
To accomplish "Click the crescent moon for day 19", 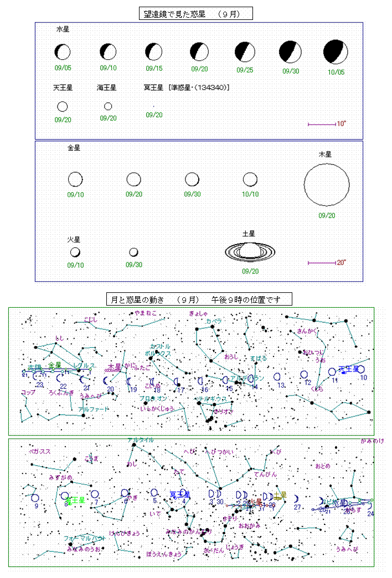I will pos(128,381).
